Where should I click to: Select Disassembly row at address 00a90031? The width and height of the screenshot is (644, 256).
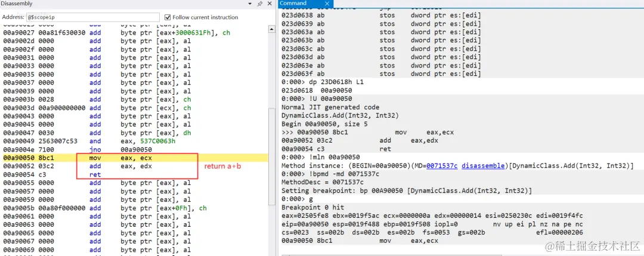(135, 57)
